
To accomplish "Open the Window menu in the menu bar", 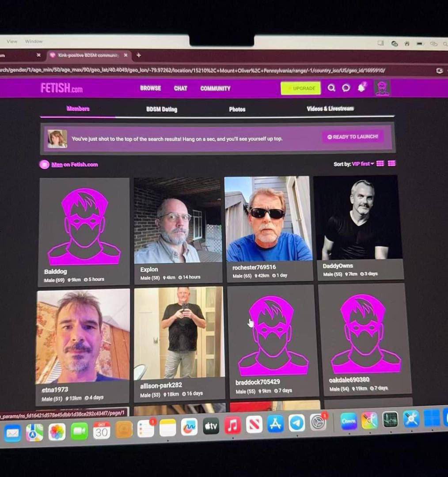I will click(x=34, y=42).
